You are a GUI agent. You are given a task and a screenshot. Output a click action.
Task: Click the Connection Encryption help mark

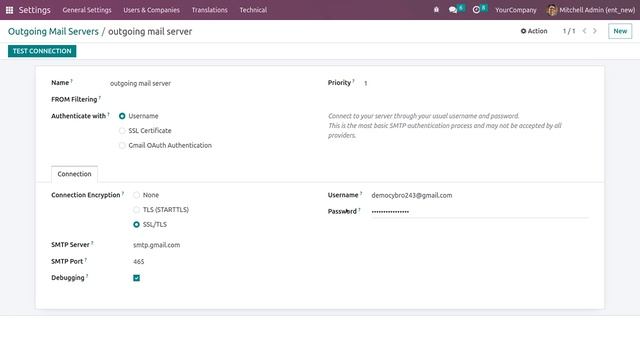123,193
